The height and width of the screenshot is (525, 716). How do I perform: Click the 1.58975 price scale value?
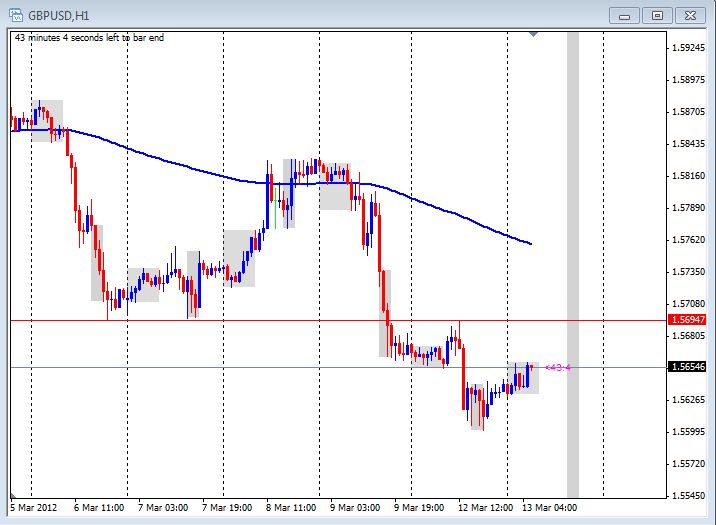coord(689,80)
